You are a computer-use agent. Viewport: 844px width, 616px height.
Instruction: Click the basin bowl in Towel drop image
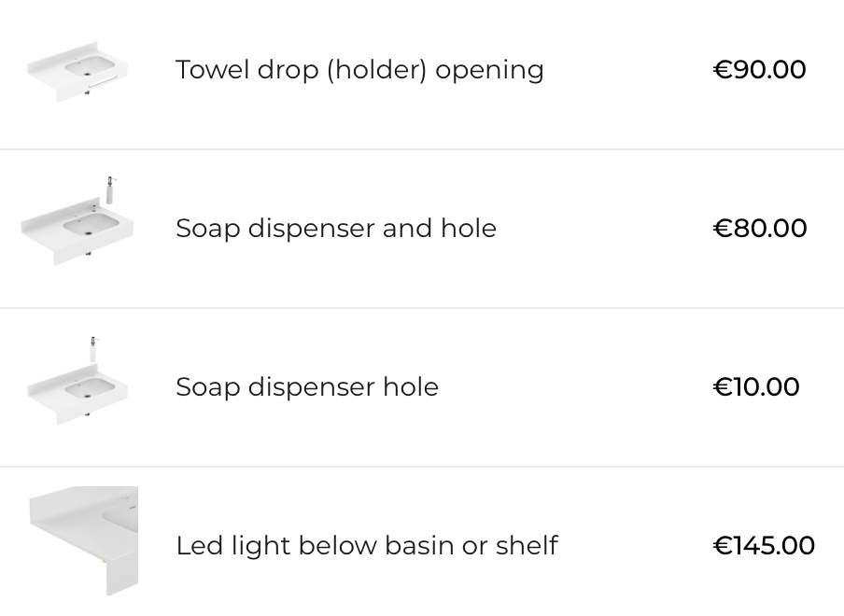coord(90,66)
